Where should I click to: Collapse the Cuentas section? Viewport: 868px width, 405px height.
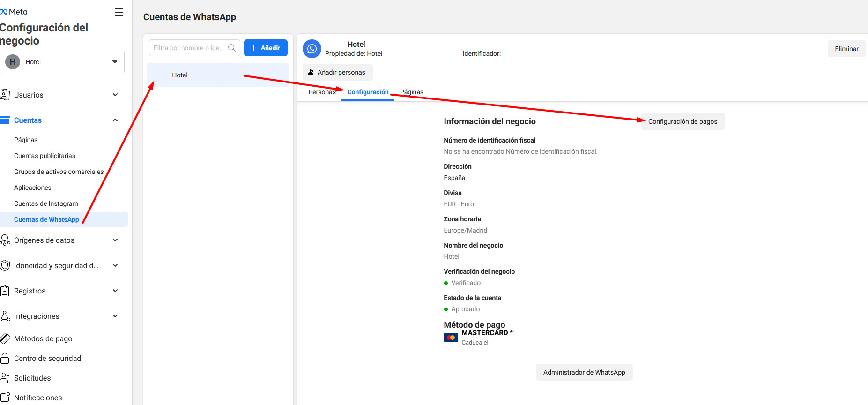[x=115, y=120]
